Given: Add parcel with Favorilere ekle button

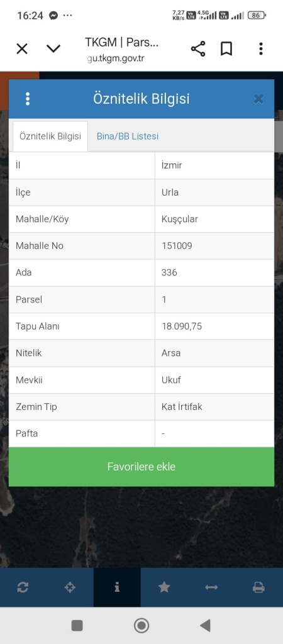Looking at the screenshot, I should (x=141, y=467).
